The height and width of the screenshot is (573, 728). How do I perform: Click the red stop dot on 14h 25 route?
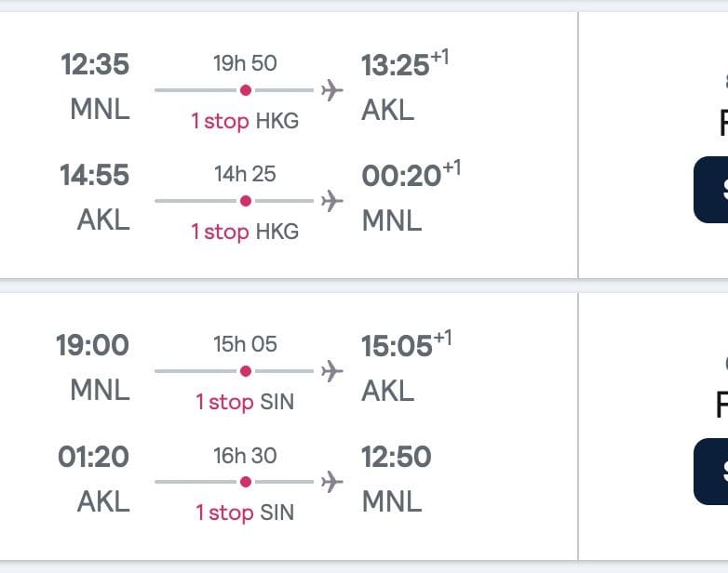246,201
